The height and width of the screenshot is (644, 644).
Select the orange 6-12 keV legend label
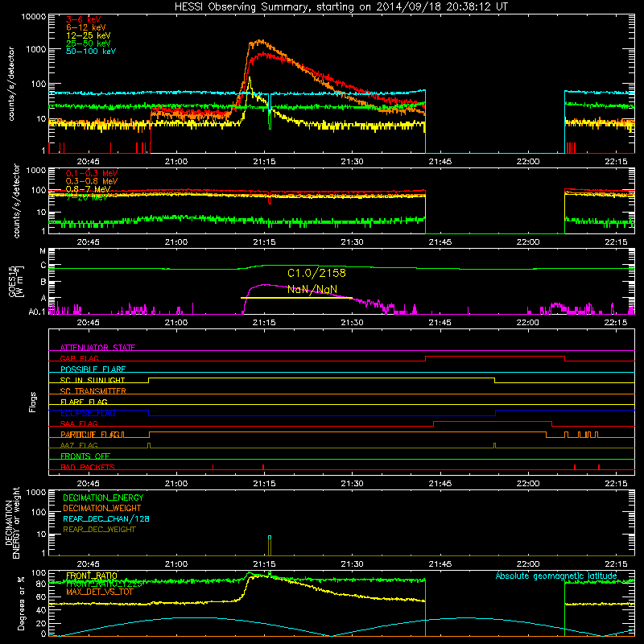click(86, 27)
